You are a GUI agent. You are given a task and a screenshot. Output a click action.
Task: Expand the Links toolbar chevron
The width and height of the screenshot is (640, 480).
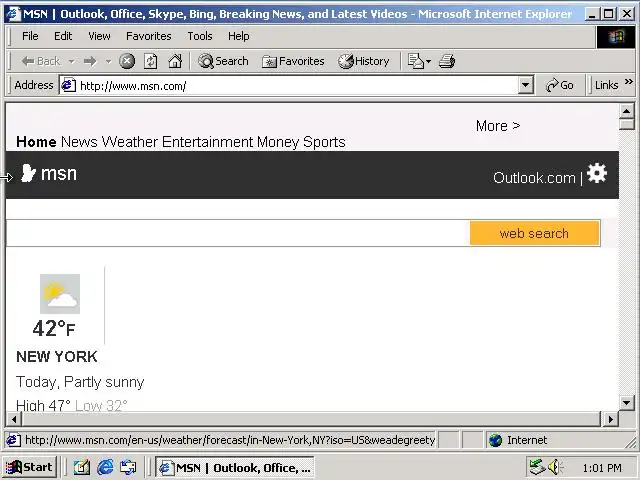tap(629, 82)
